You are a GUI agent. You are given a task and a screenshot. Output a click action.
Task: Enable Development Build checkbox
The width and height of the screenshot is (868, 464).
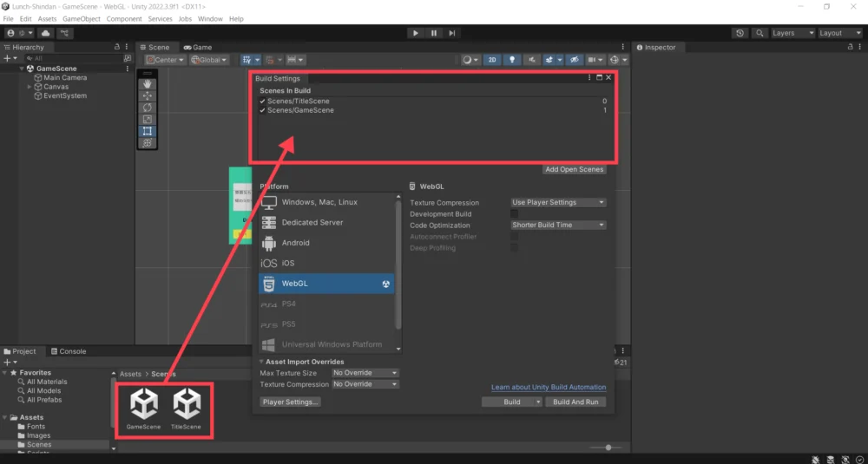pos(514,214)
